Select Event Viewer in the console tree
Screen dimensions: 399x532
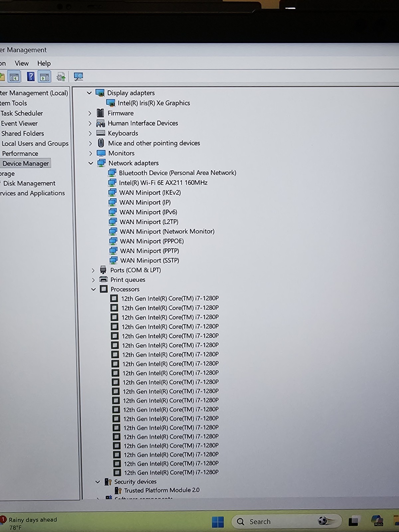[x=19, y=123]
